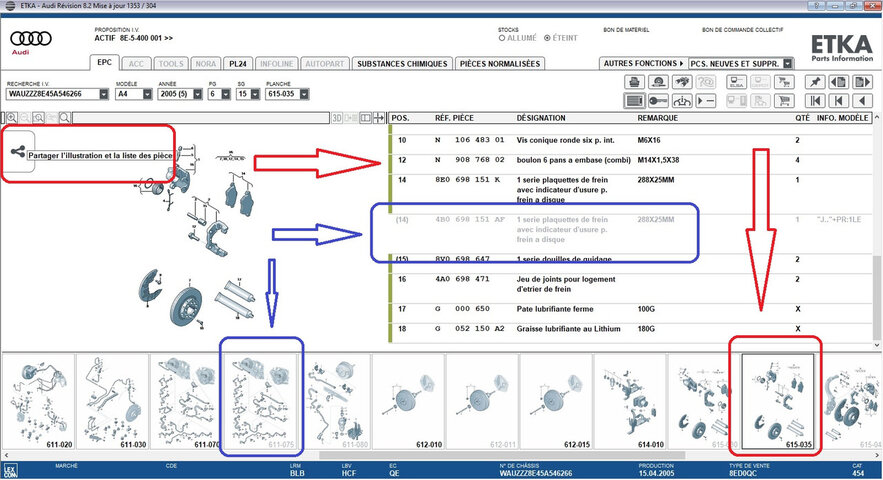Click the NORA tab
The height and width of the screenshot is (480, 883).
(x=206, y=64)
